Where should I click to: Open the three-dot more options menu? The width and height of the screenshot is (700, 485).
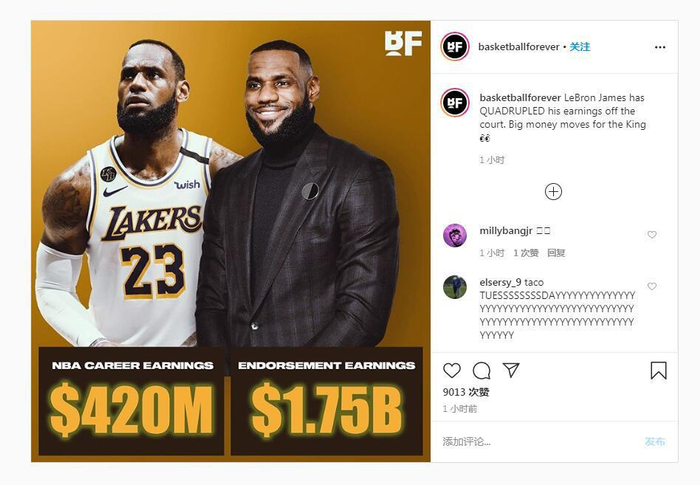pos(660,47)
